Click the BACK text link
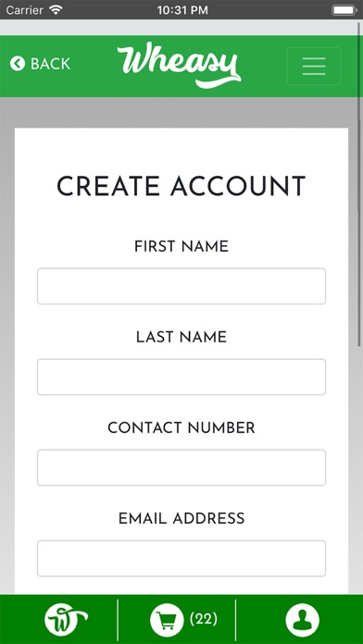 pos(51,64)
